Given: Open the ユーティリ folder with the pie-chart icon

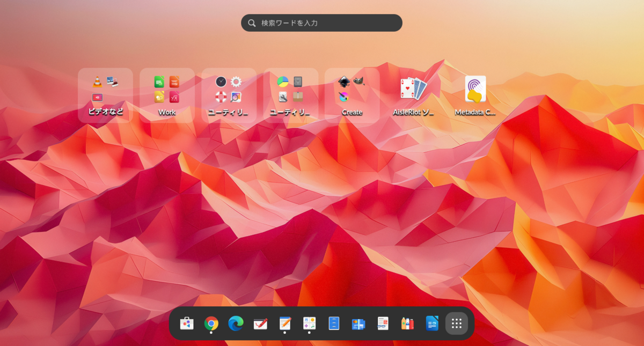Looking at the screenshot, I should point(290,95).
